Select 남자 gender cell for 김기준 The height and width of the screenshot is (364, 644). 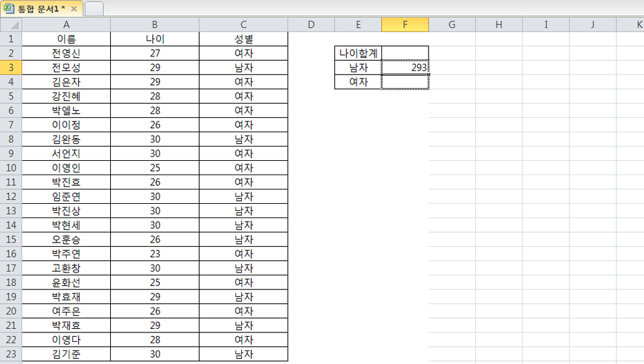(x=243, y=354)
